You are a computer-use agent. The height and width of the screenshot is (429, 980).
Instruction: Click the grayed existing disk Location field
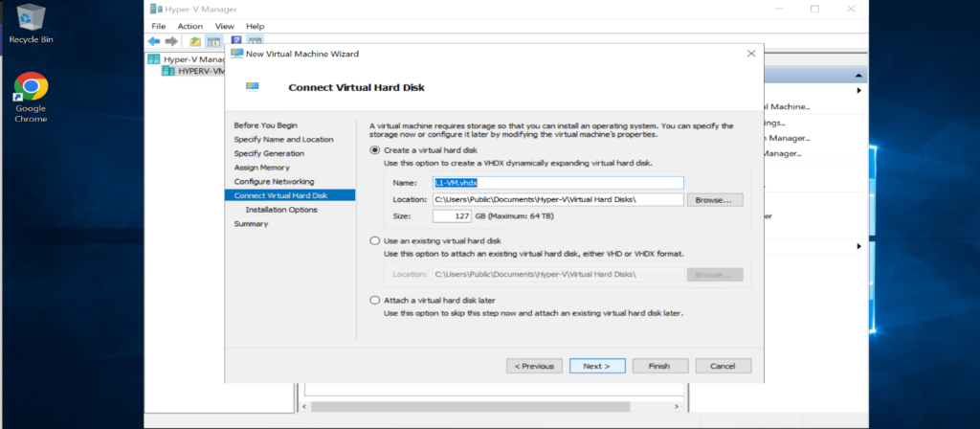point(558,275)
